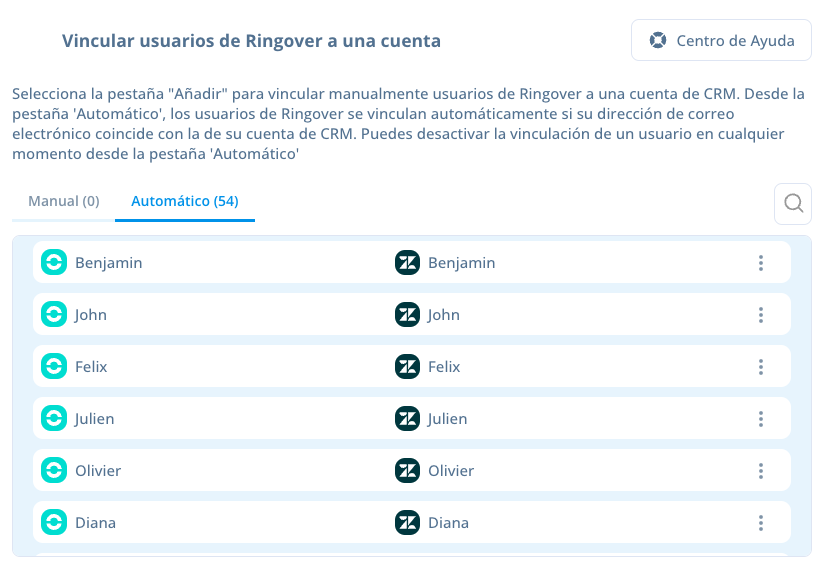Open three-dot menu for Felix
Image resolution: width=825 pixels, height=572 pixels.
(x=761, y=367)
